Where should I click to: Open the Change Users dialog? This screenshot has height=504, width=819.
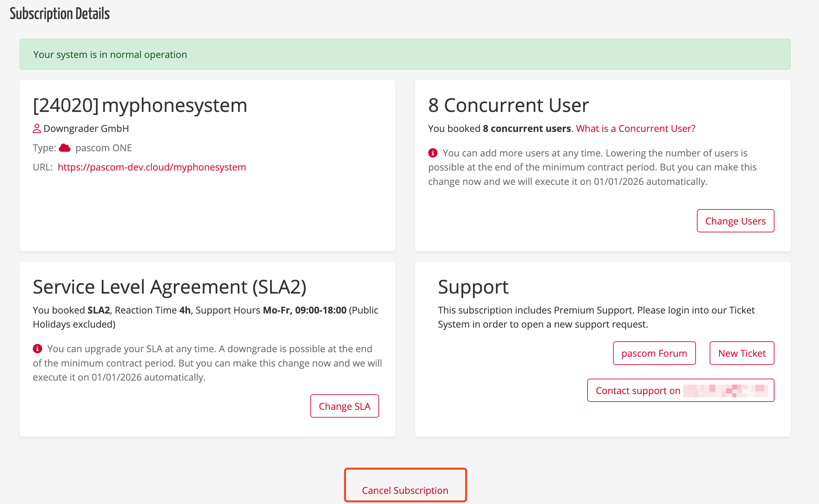(x=735, y=221)
